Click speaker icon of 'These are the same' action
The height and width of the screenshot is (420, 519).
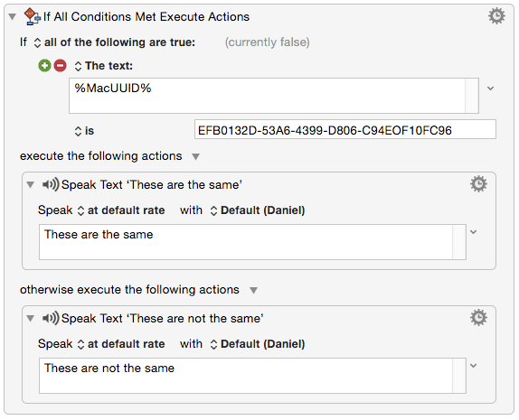[51, 184]
